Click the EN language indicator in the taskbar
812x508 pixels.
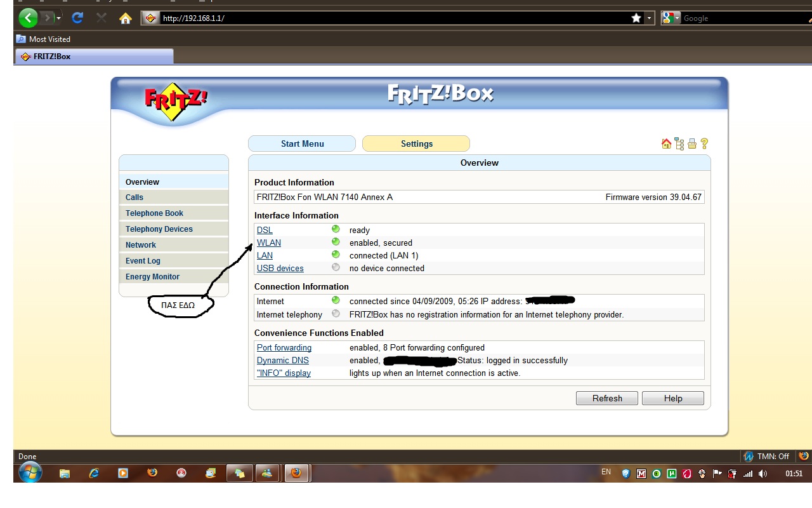(606, 472)
